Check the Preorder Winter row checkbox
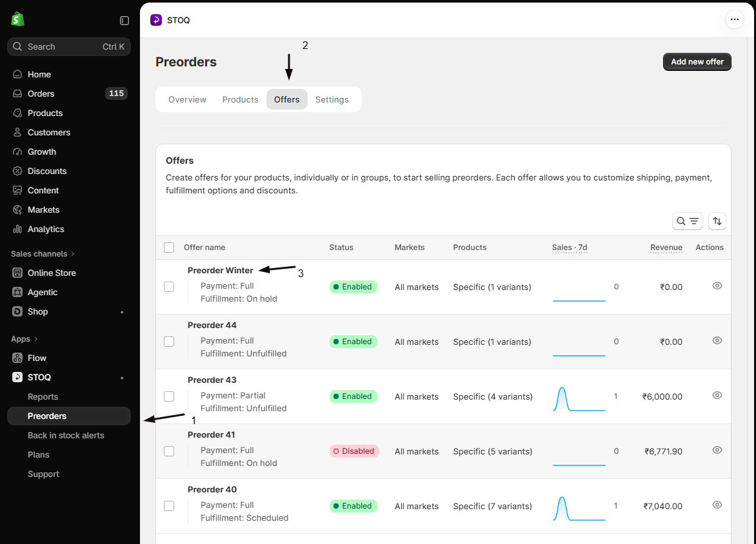The height and width of the screenshot is (544, 756). [169, 287]
